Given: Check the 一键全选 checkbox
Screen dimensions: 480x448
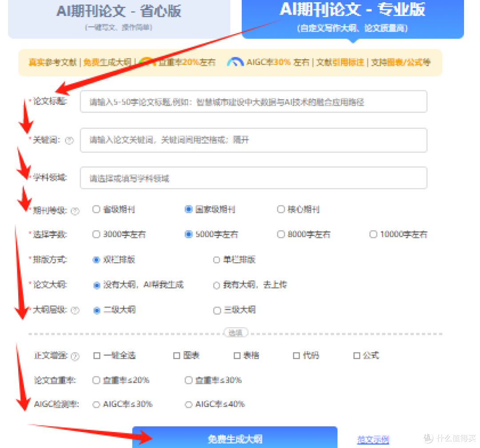Looking at the screenshot, I should tap(97, 356).
